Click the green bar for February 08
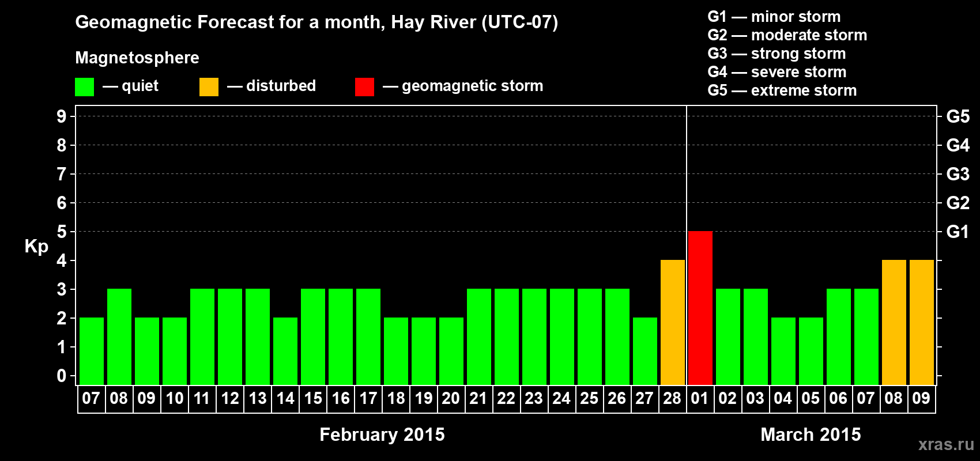The width and height of the screenshot is (980, 461). pyautogui.click(x=119, y=337)
